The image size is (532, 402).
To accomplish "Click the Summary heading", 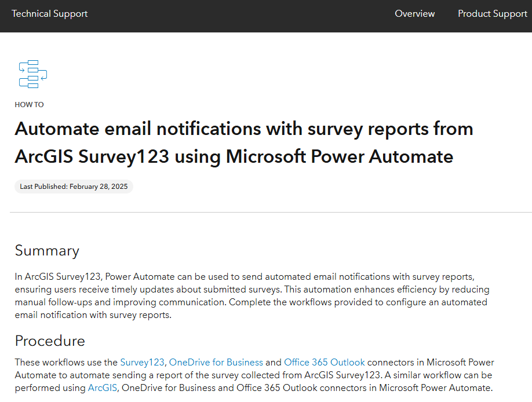I will tap(47, 251).
